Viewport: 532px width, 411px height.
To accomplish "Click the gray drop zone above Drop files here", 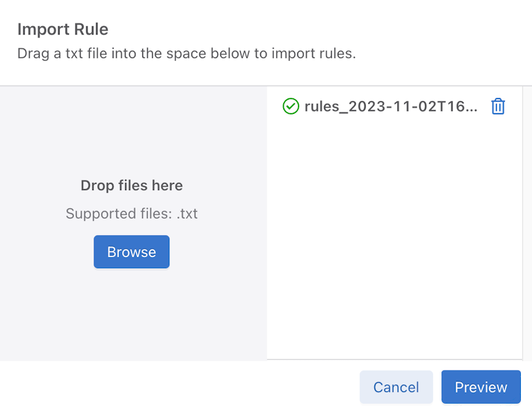I will (x=134, y=132).
